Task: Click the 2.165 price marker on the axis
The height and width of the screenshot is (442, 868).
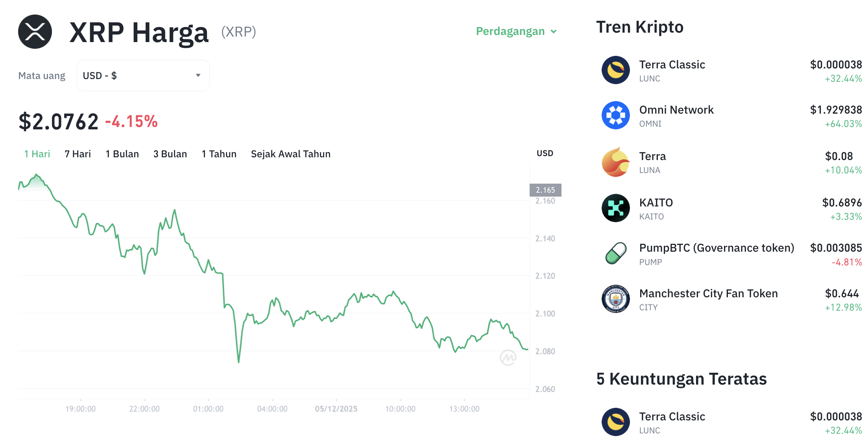Action: pos(546,190)
